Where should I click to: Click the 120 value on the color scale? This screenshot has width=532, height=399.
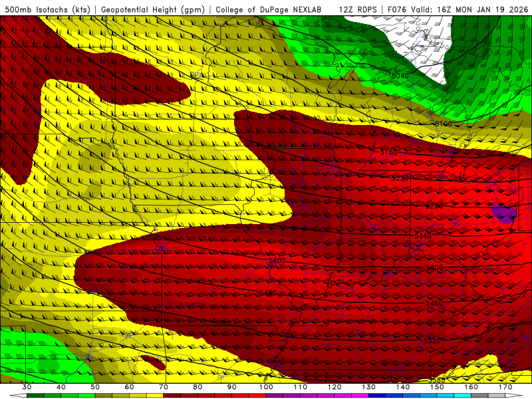point(334,387)
